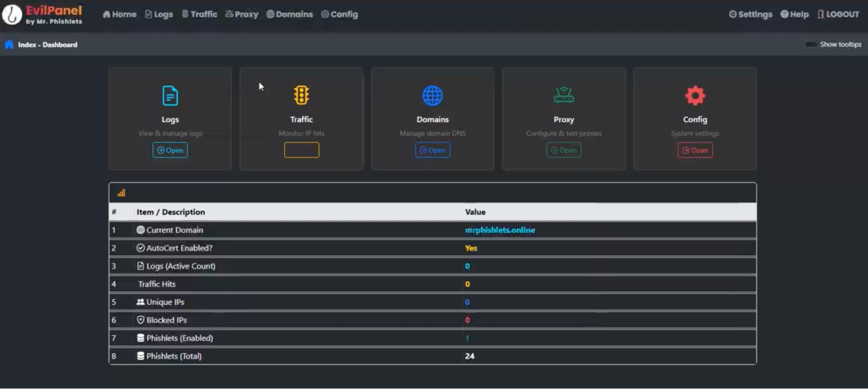Click the database icon beside Phishlets (Enabled)
The width and height of the screenshot is (868, 389).
140,338
